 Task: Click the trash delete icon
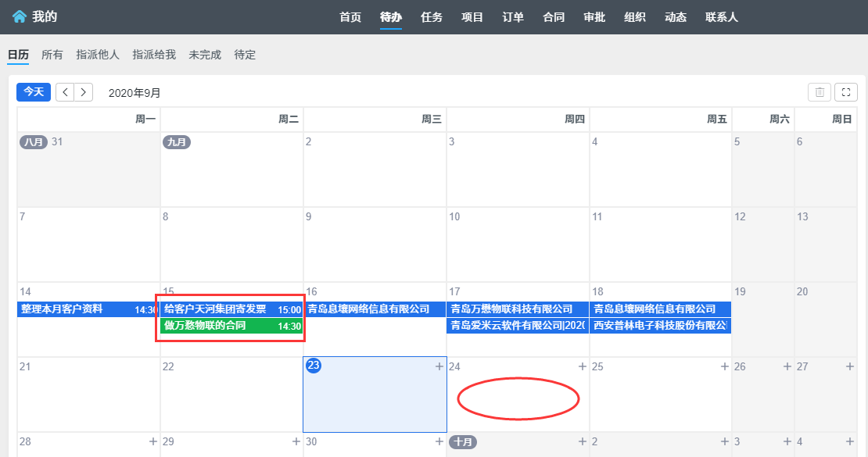[x=820, y=92]
